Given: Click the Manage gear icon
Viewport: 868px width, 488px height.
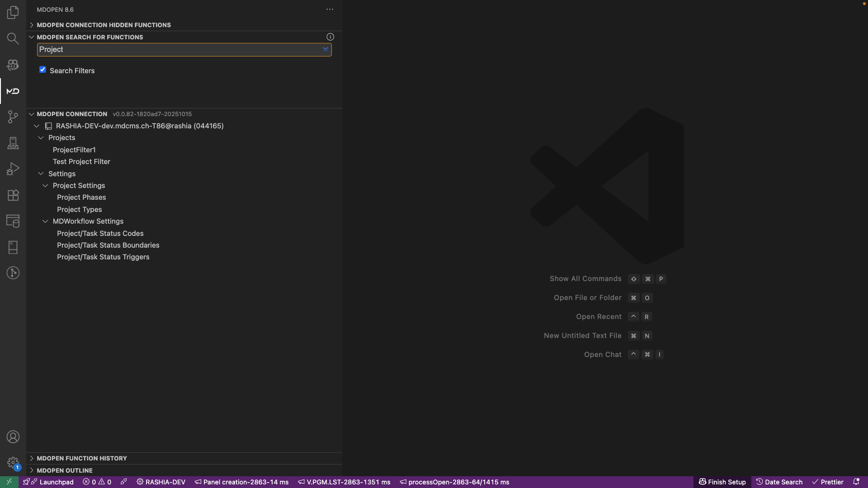Looking at the screenshot, I should 13,462.
